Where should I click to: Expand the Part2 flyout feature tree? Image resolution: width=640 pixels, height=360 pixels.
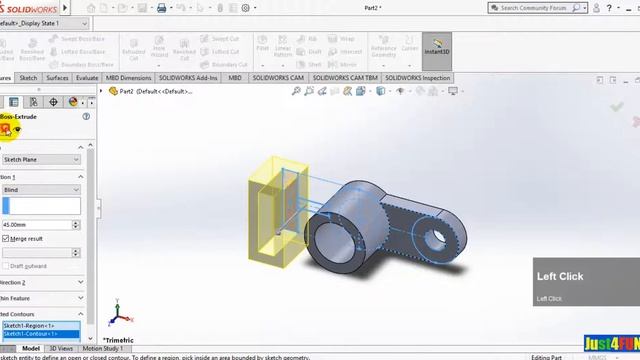(x=101, y=91)
